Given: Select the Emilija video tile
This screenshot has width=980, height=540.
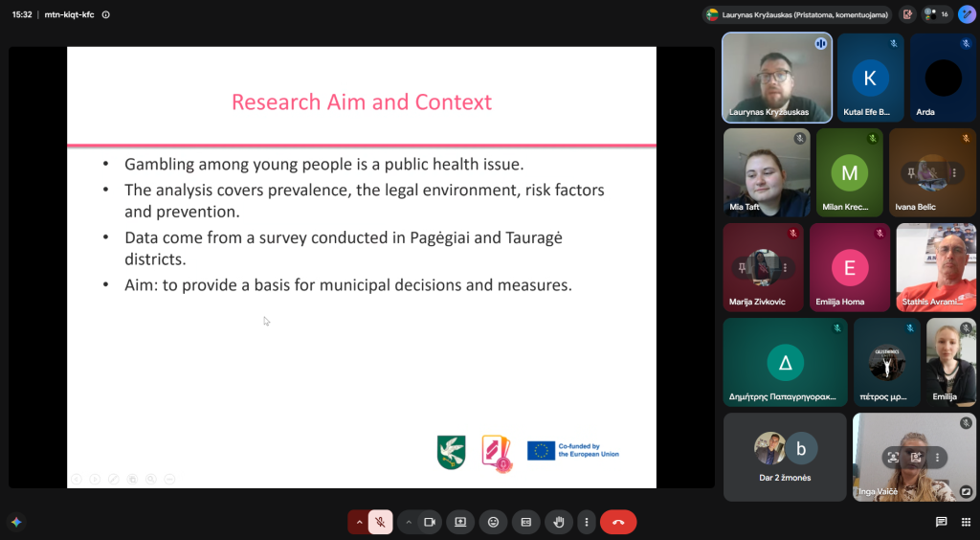Looking at the screenshot, I should (x=951, y=363).
